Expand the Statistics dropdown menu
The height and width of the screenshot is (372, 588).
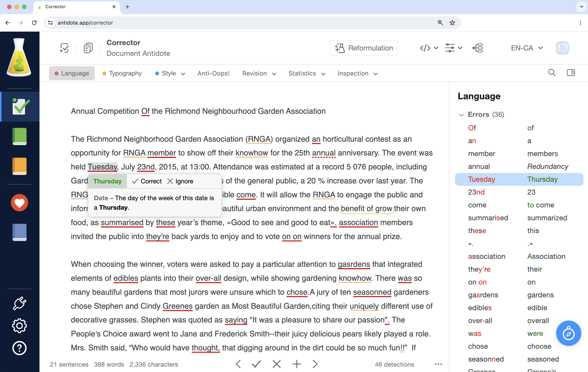(x=307, y=73)
